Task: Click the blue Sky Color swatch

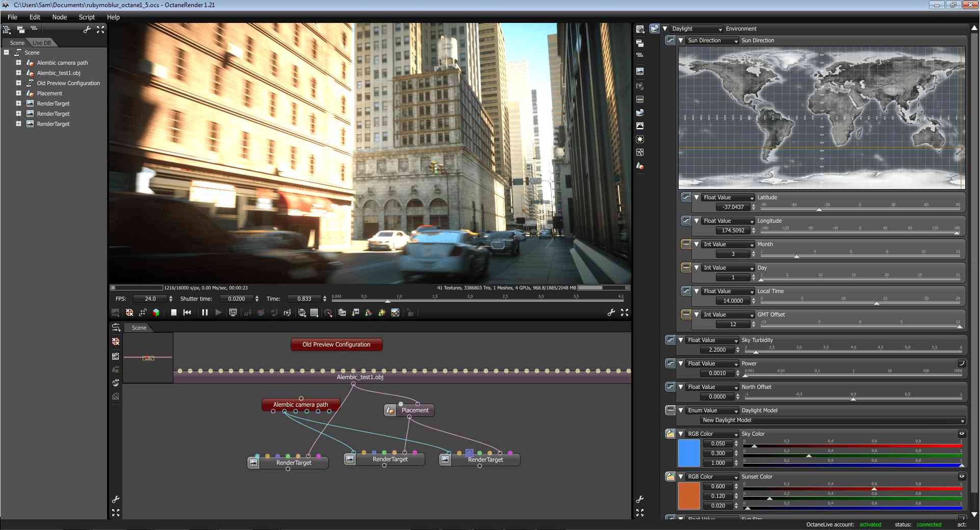Action: 689,453
